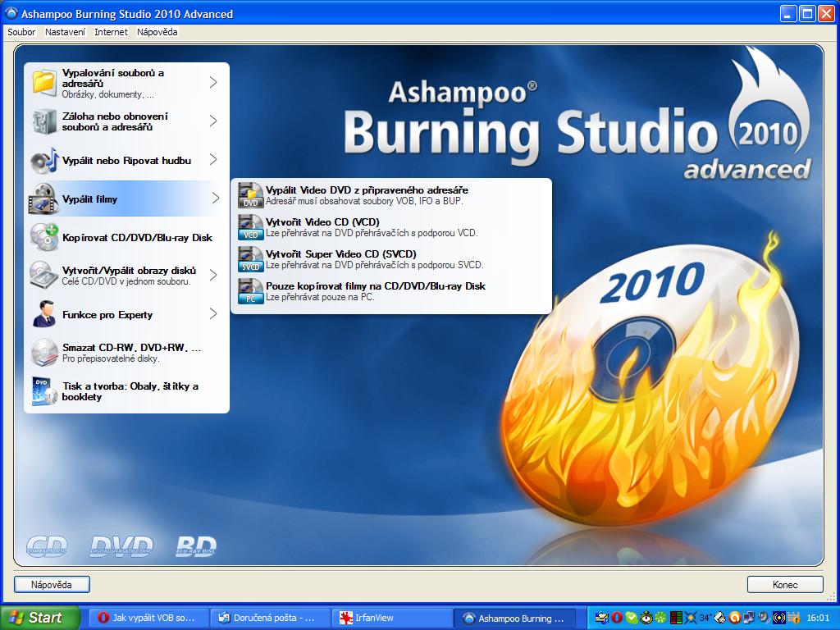840x630 pixels.
Task: Click the Tisk a tvorba: Obaly, štítky label
Action: (x=130, y=391)
